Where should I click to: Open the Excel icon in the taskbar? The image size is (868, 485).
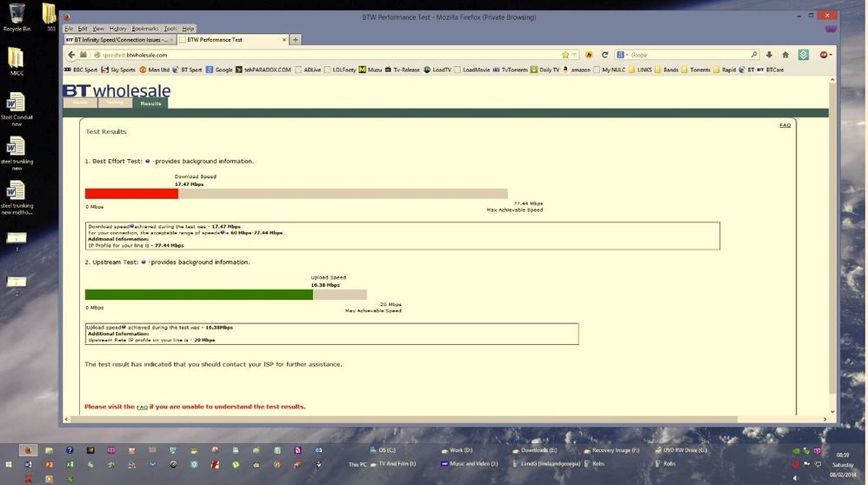click(x=70, y=464)
